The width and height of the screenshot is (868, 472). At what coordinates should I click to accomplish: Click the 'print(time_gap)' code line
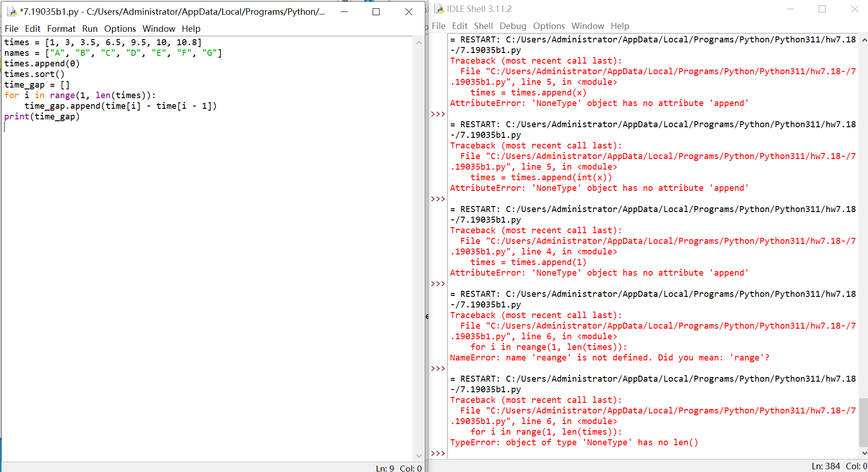[x=42, y=117]
